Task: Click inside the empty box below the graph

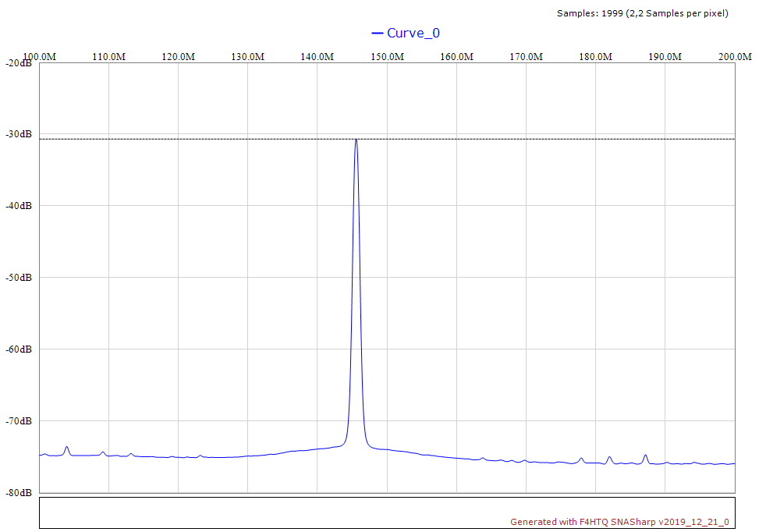Action: coord(273,512)
